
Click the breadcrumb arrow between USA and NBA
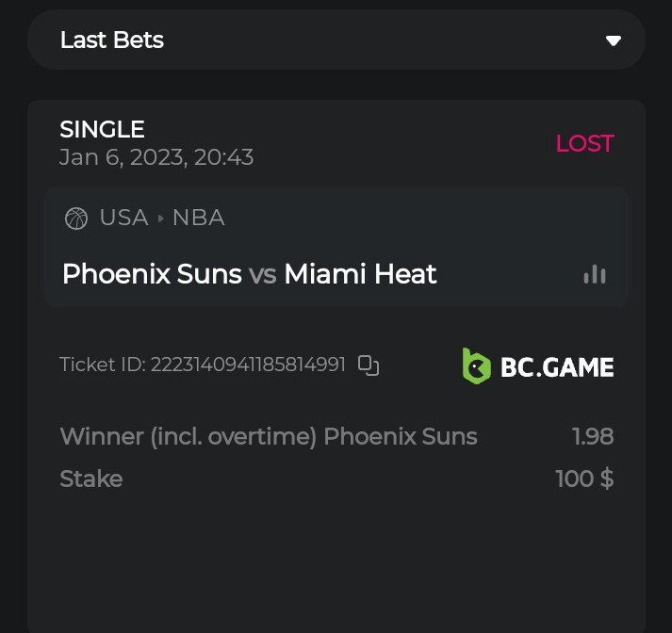(160, 219)
